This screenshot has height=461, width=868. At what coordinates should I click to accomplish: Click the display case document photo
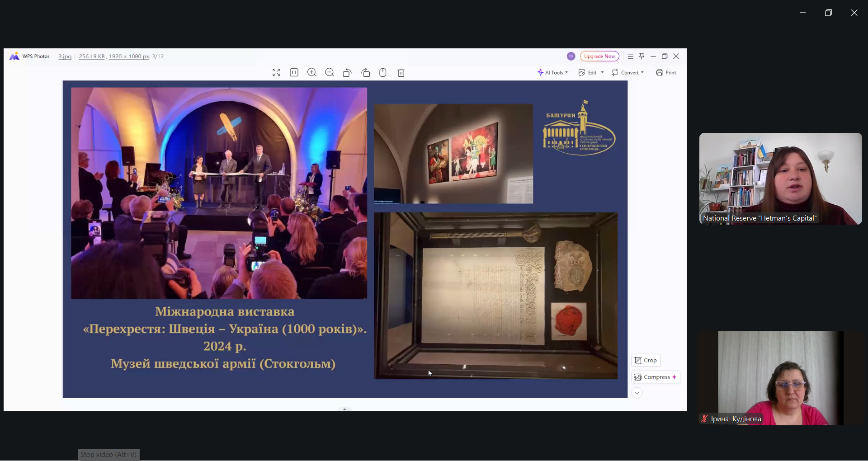click(496, 296)
